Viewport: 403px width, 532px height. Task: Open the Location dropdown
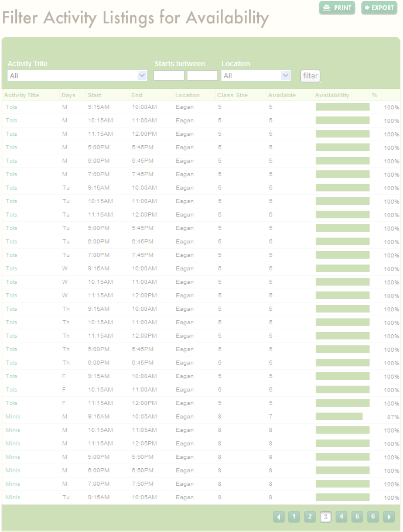pos(255,75)
